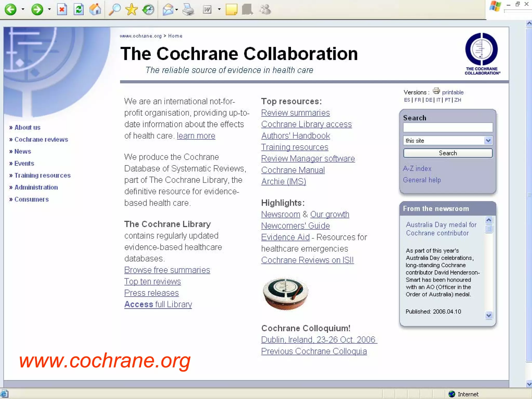The image size is (532, 399).
Task: Click the Messenger people icon
Action: pos(265,10)
